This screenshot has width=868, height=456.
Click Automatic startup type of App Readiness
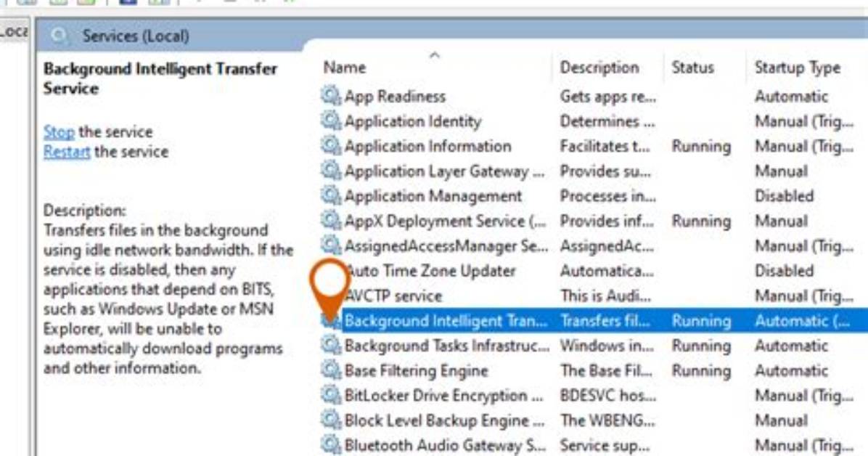tap(791, 96)
